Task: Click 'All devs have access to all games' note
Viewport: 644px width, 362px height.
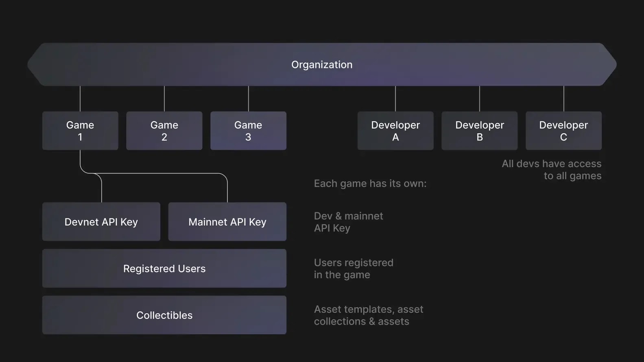Action: coord(552,170)
